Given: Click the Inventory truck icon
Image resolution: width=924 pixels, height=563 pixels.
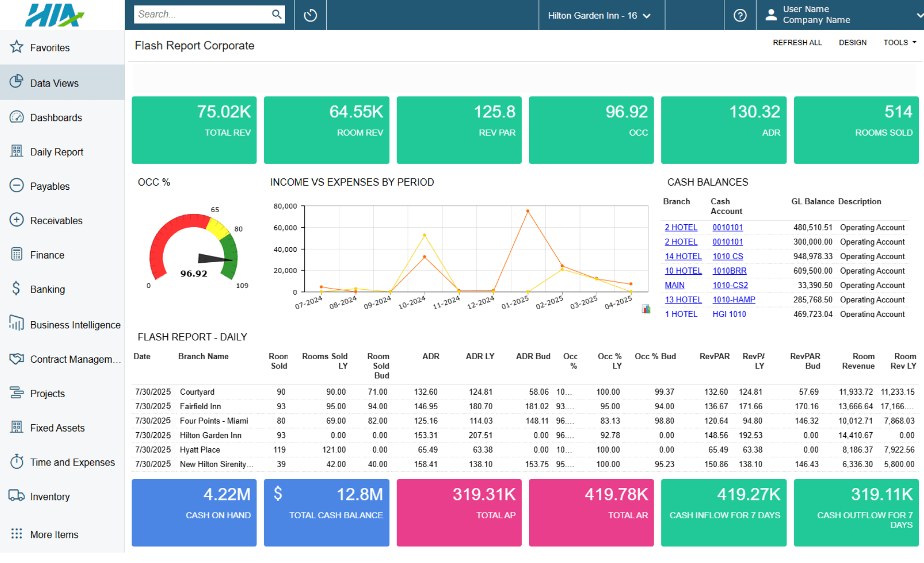Looking at the screenshot, I should pos(16,496).
